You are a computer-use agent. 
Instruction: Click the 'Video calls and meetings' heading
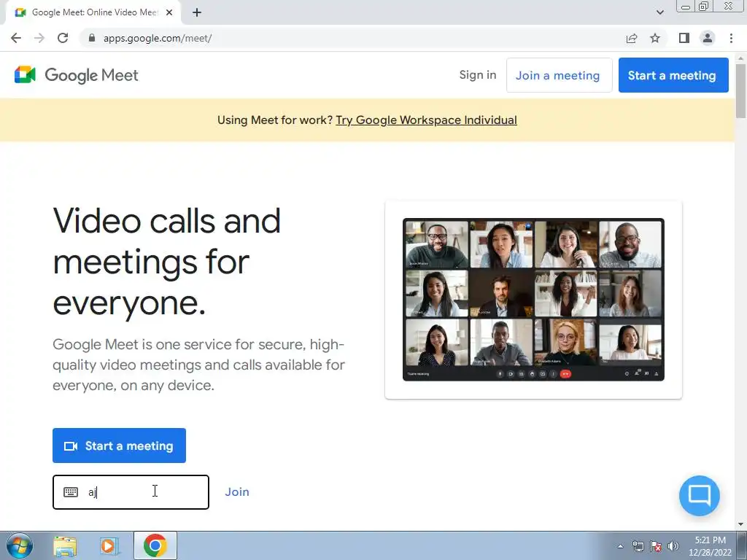point(167,262)
